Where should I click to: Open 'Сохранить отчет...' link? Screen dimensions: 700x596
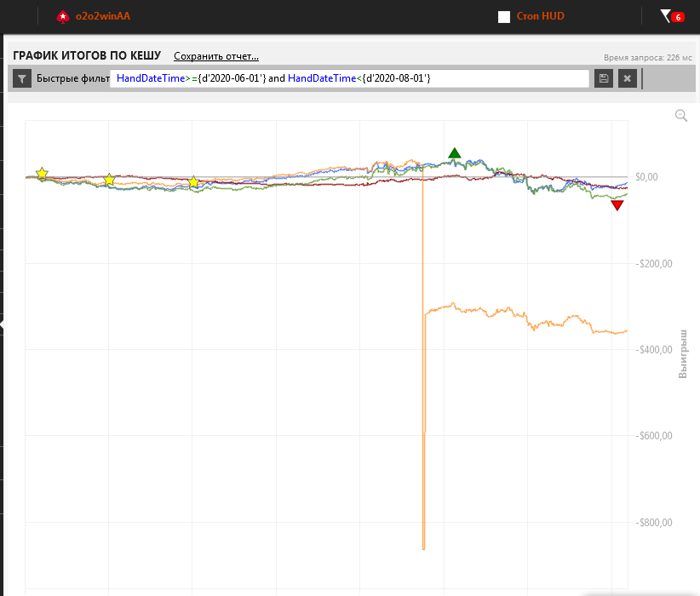(x=216, y=56)
